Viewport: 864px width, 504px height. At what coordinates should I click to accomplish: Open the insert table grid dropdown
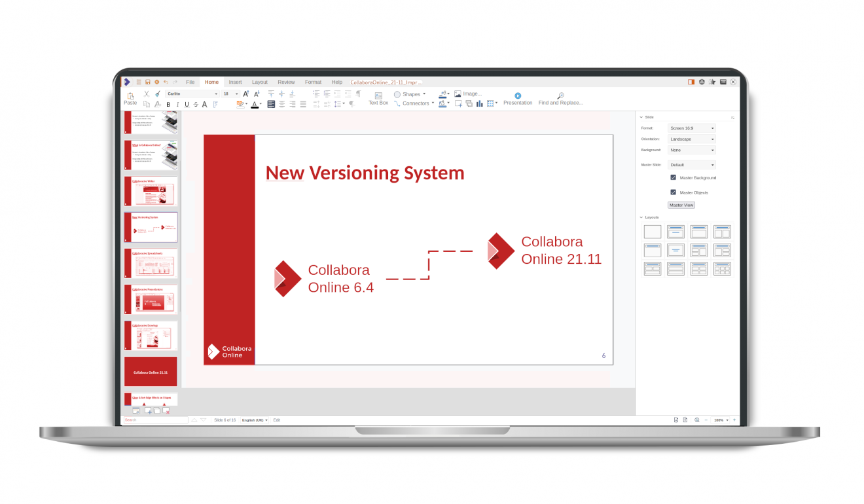pyautogui.click(x=492, y=103)
